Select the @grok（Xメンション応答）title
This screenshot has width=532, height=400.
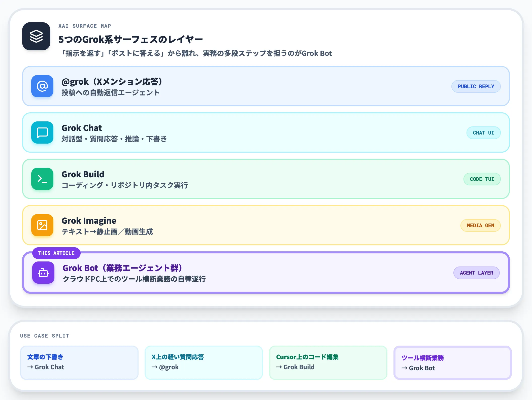coord(112,82)
